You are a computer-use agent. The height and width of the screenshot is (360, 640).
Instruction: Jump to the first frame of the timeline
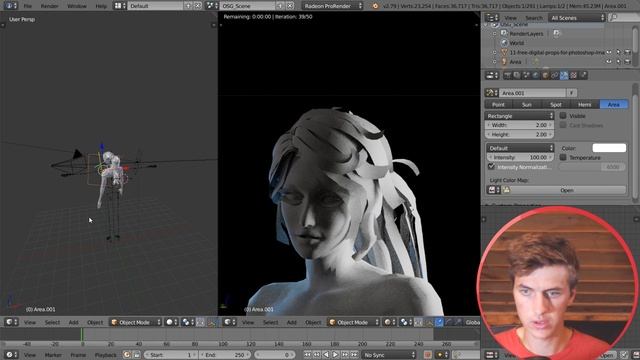pos(307,355)
